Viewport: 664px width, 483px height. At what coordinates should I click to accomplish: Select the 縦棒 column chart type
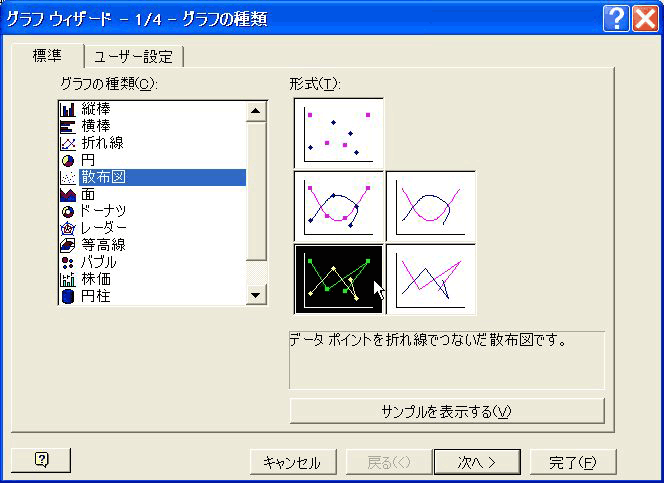(x=96, y=109)
